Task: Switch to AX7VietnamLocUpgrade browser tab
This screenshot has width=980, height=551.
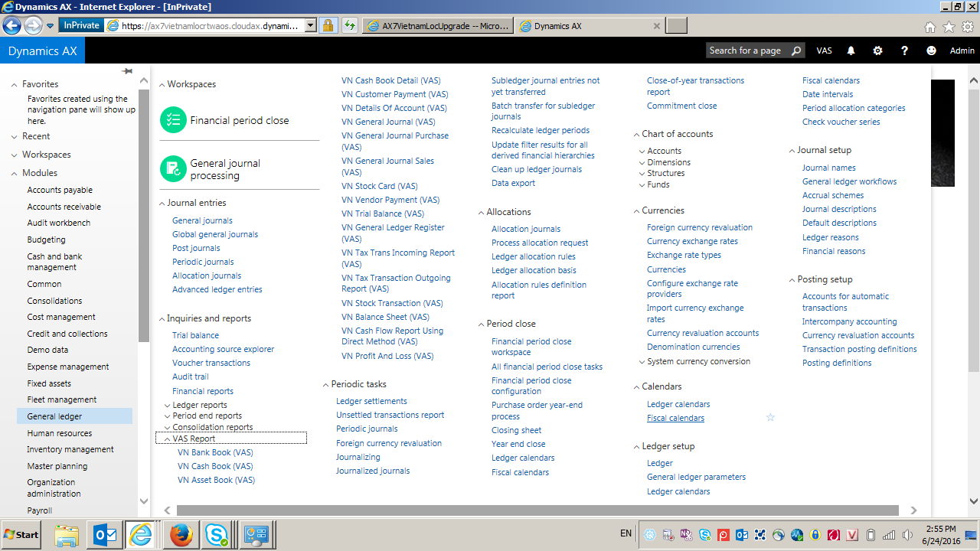Action: tap(437, 26)
